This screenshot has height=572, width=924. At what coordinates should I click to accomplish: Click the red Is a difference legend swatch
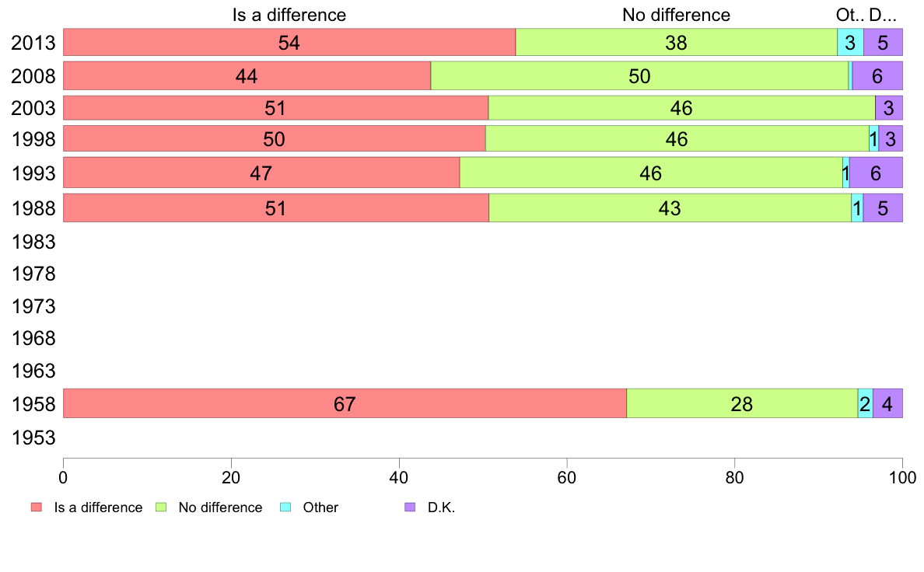(36, 507)
